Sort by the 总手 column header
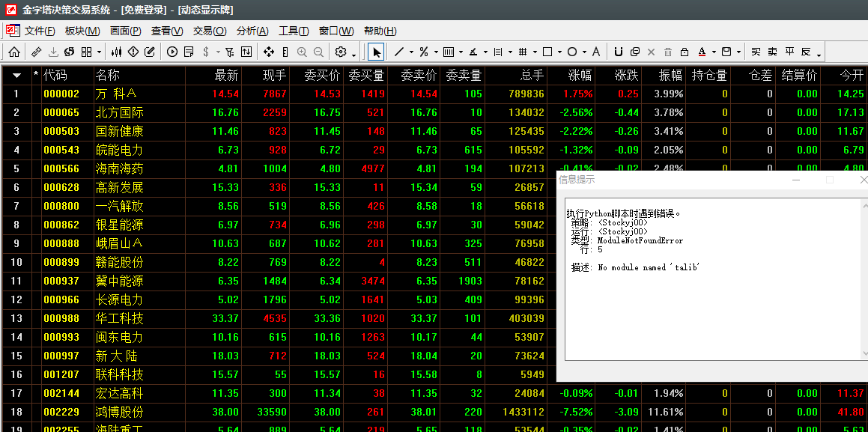 click(532, 75)
